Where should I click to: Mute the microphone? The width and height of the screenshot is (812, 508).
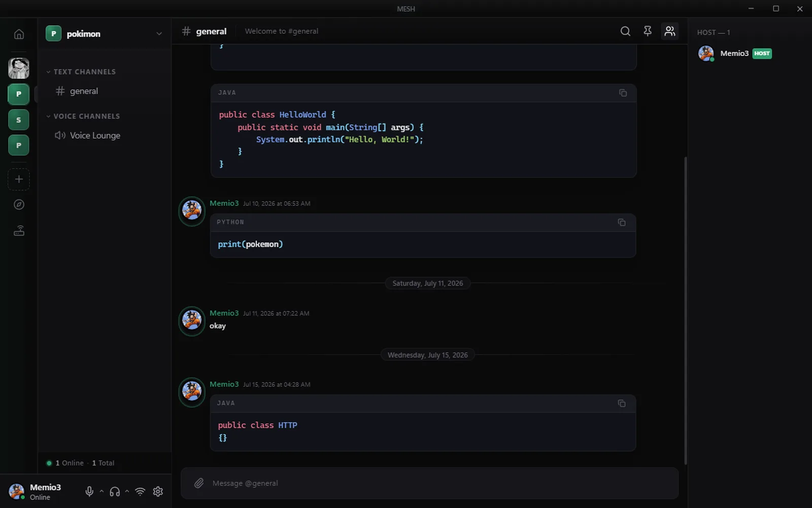click(x=89, y=491)
